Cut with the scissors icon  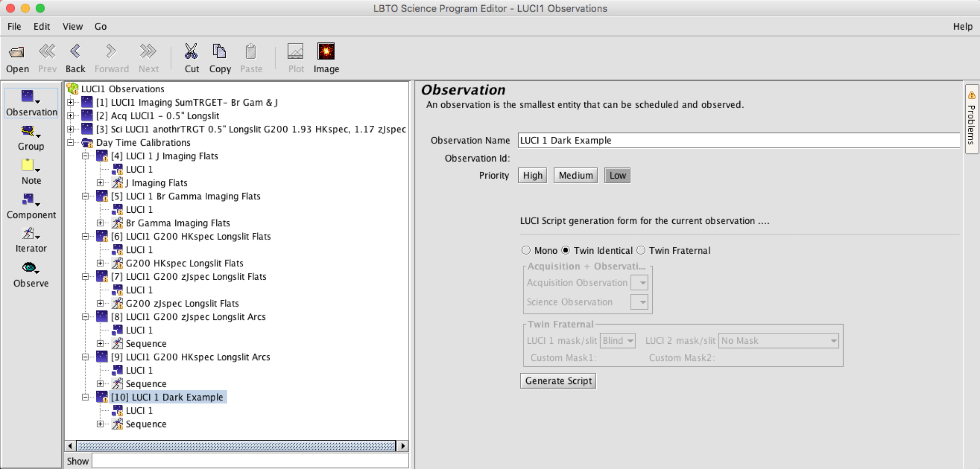click(x=191, y=51)
